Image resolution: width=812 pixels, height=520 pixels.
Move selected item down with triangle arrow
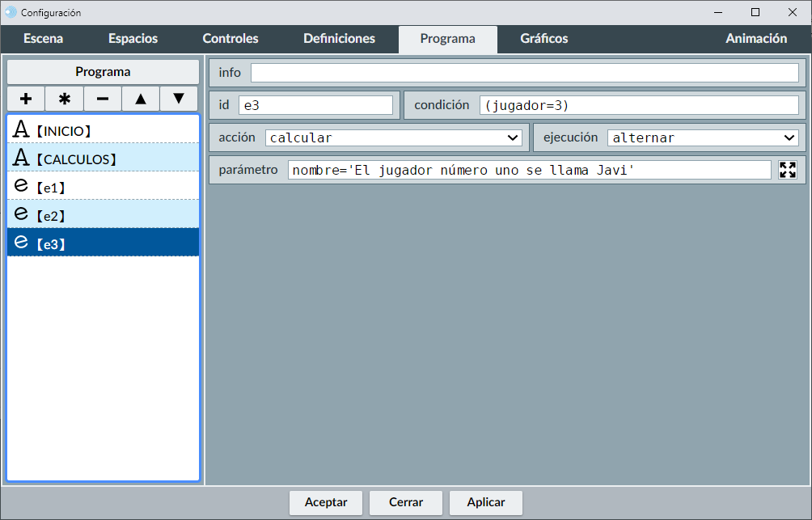(x=179, y=99)
